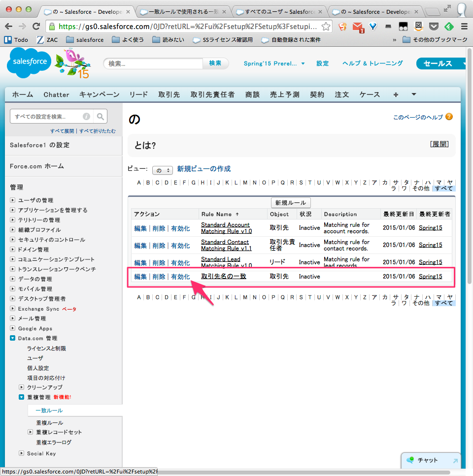Viewport: 473px width, 476px height.
Task: Click the fullscreen arrows icon
Action: (447, 9)
